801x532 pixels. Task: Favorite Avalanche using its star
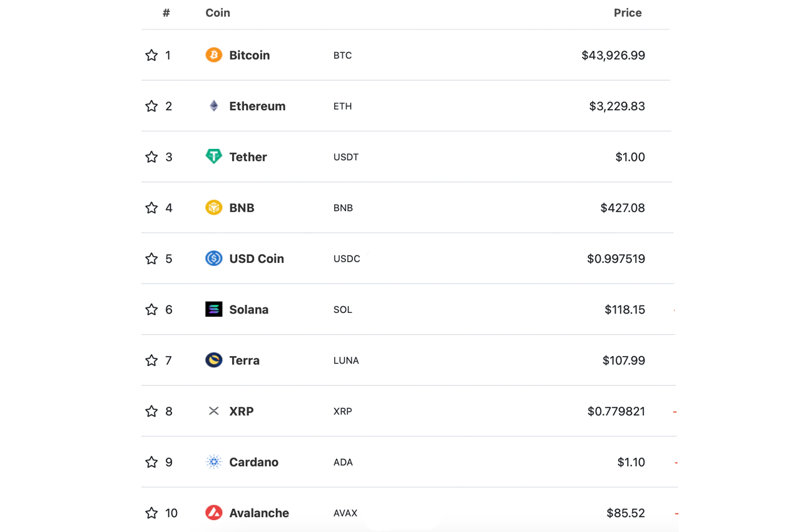pos(151,513)
